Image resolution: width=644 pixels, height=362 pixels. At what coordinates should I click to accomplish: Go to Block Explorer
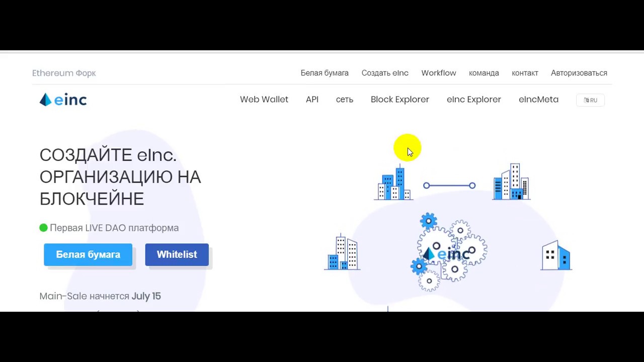click(x=400, y=100)
